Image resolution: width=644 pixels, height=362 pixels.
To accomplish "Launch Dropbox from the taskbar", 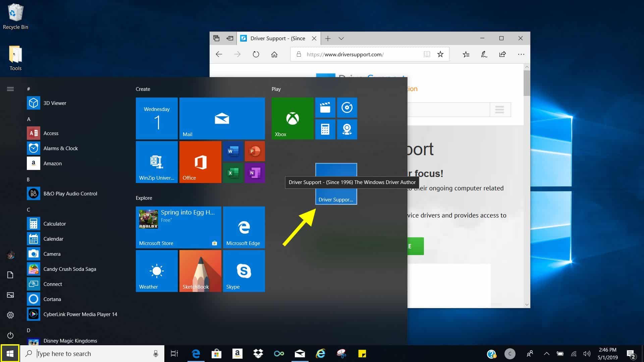I will (x=258, y=353).
